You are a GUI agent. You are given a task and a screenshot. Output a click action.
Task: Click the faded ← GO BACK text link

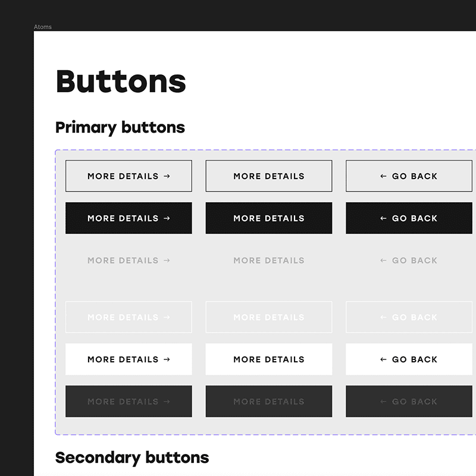(x=409, y=261)
